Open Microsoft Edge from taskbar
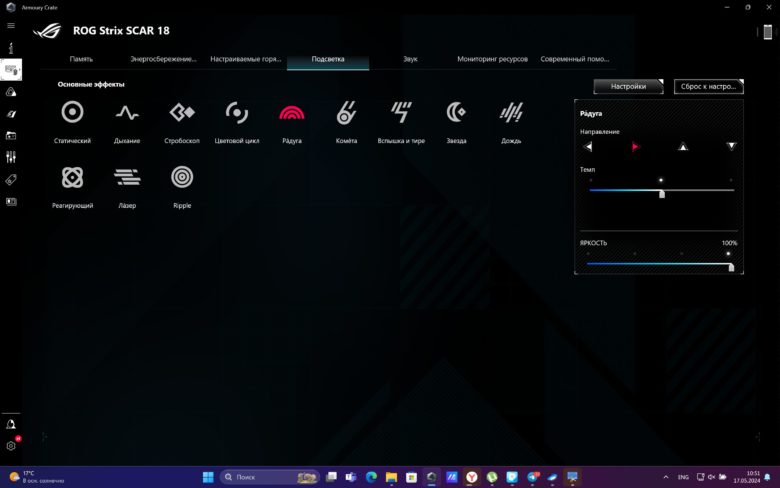Viewport: 780px width, 488px height. click(371, 477)
